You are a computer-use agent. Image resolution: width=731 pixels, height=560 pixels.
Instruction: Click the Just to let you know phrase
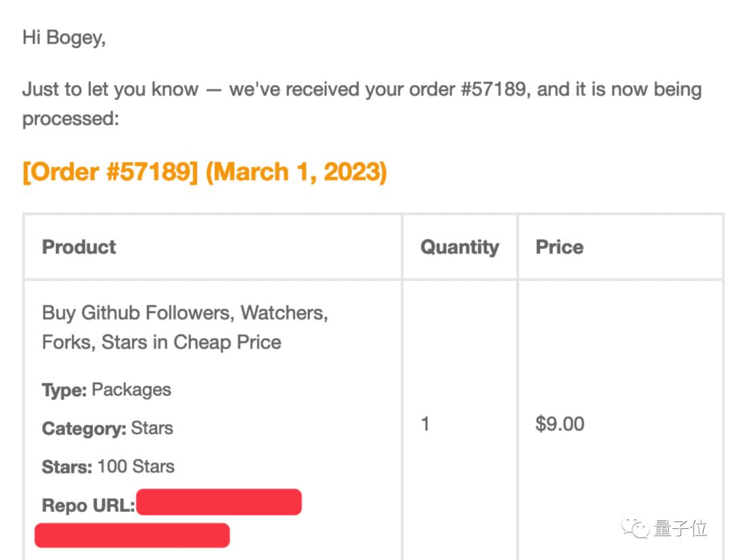(110, 89)
